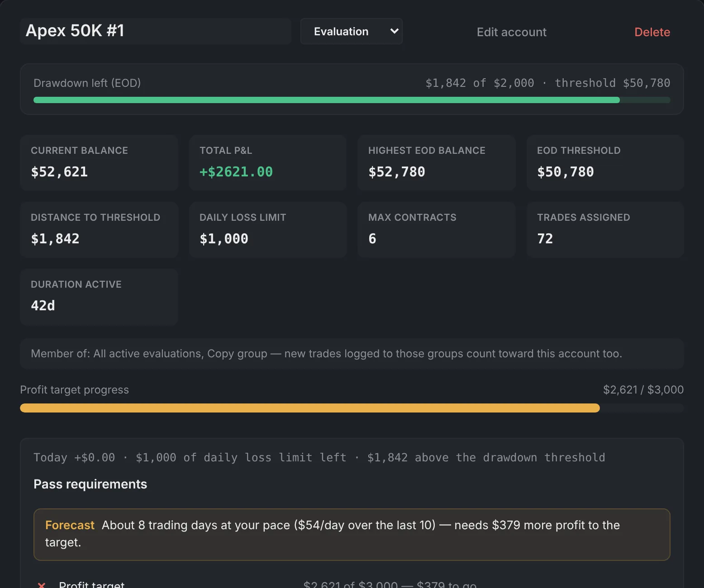This screenshot has width=704, height=588.
Task: Click the DISTANCE TO THRESHOLD card label
Action: tap(95, 218)
